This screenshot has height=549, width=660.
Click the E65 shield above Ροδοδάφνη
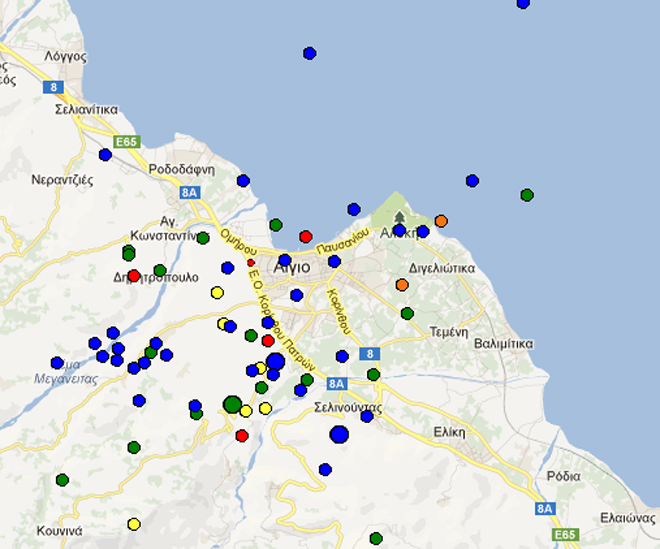coord(126,143)
